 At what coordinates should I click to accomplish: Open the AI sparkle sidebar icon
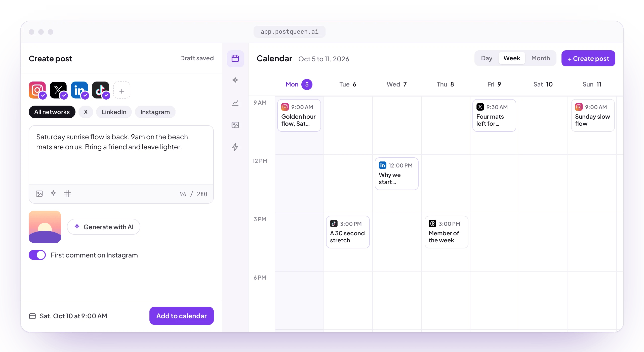235,80
